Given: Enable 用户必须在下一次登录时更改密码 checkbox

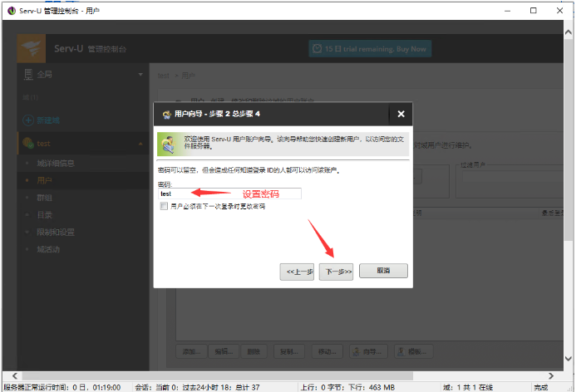Looking at the screenshot, I should (164, 206).
